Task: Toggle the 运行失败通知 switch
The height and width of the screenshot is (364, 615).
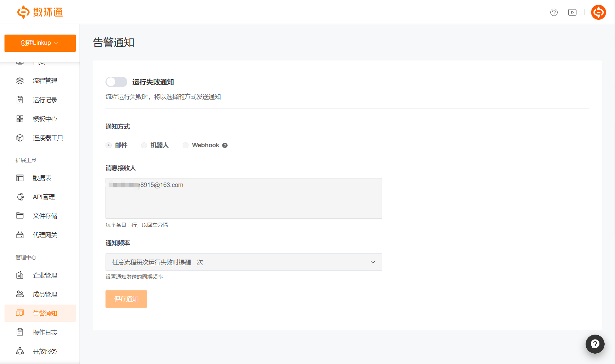Action: [116, 82]
